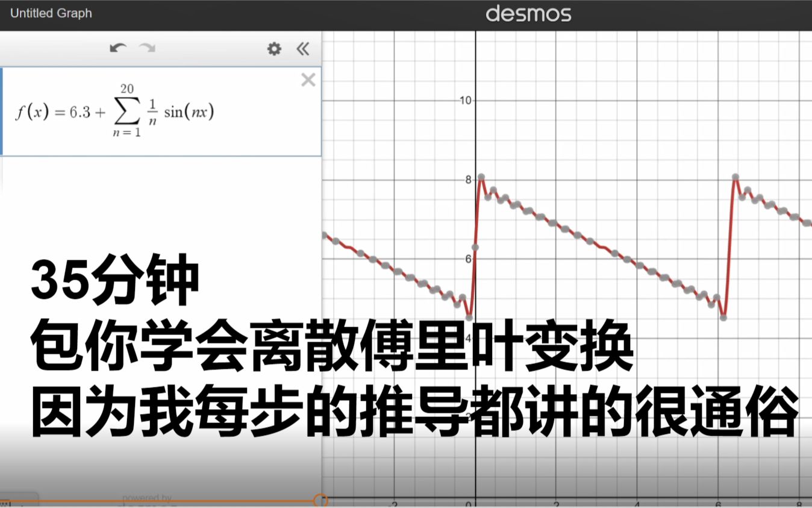Select the gray peak point near y=8 by the y-axis

click(x=481, y=177)
